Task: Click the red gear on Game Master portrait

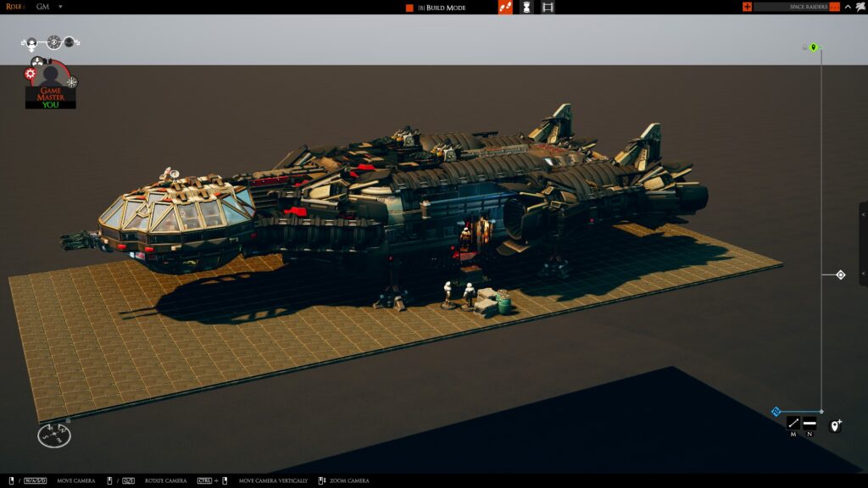Action: pos(31,74)
